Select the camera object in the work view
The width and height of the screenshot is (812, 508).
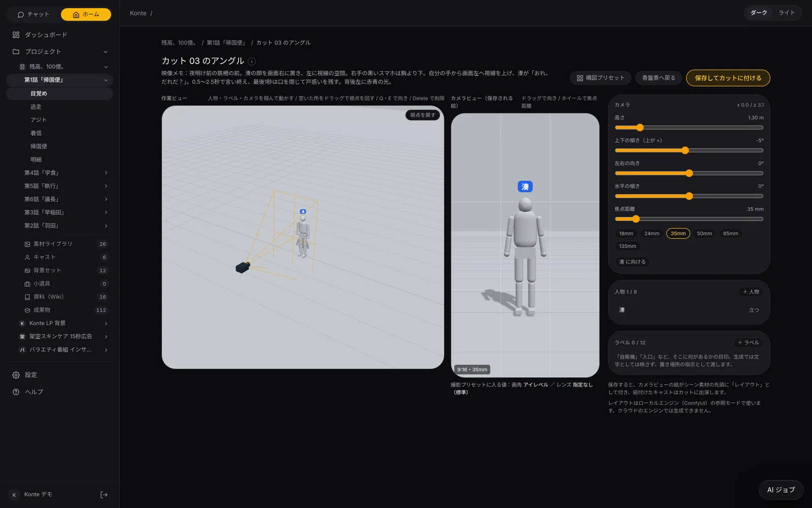click(243, 267)
